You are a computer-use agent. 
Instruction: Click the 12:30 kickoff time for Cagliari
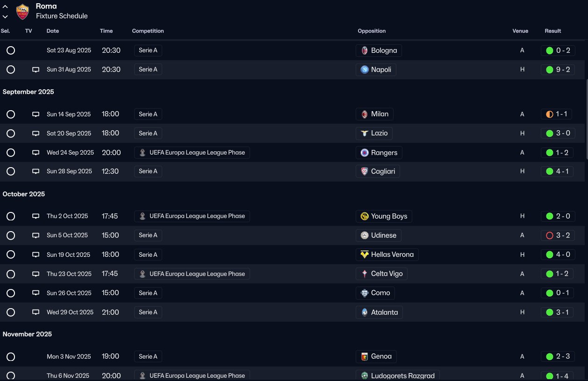click(110, 171)
